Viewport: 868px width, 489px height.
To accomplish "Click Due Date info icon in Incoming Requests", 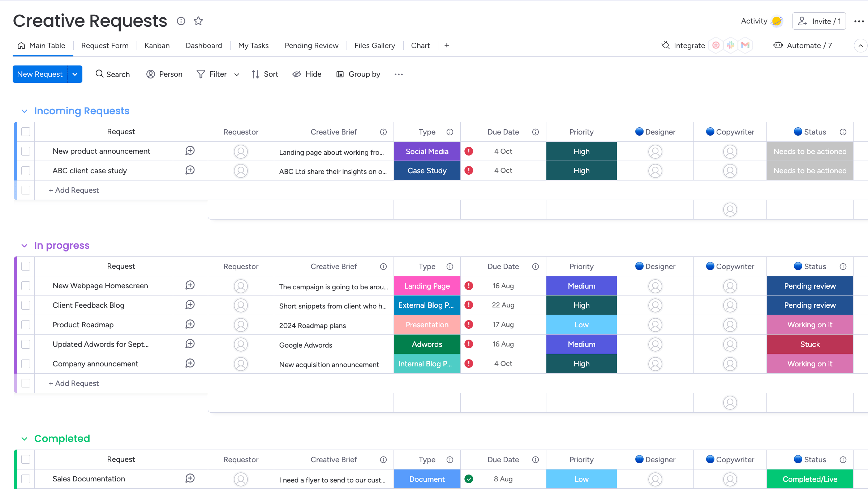I will pyautogui.click(x=536, y=132).
